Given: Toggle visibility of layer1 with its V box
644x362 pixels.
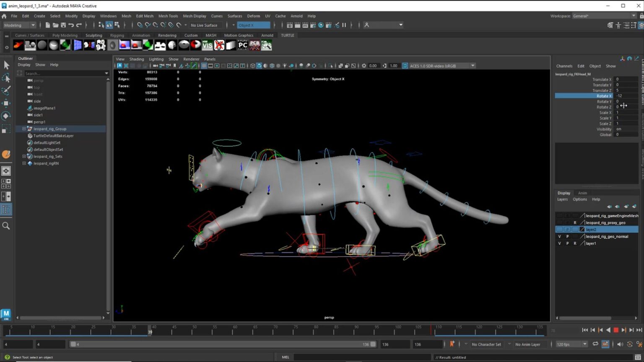Looking at the screenshot, I should click(559, 243).
